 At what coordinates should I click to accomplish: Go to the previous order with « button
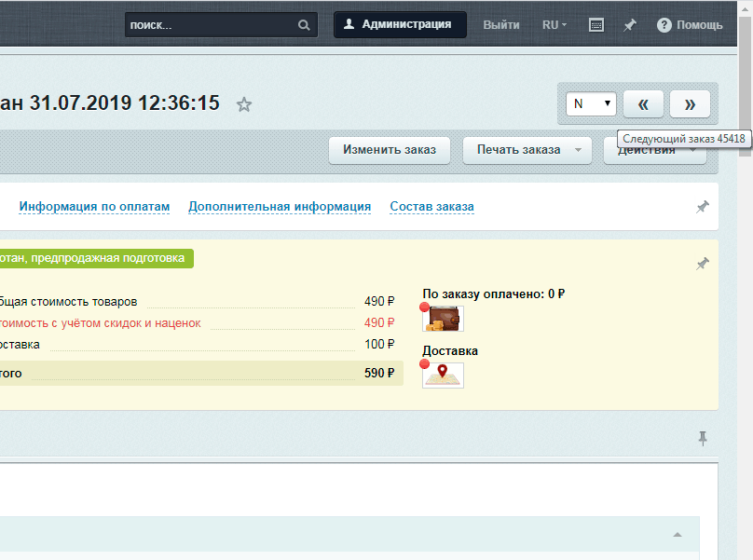(643, 103)
